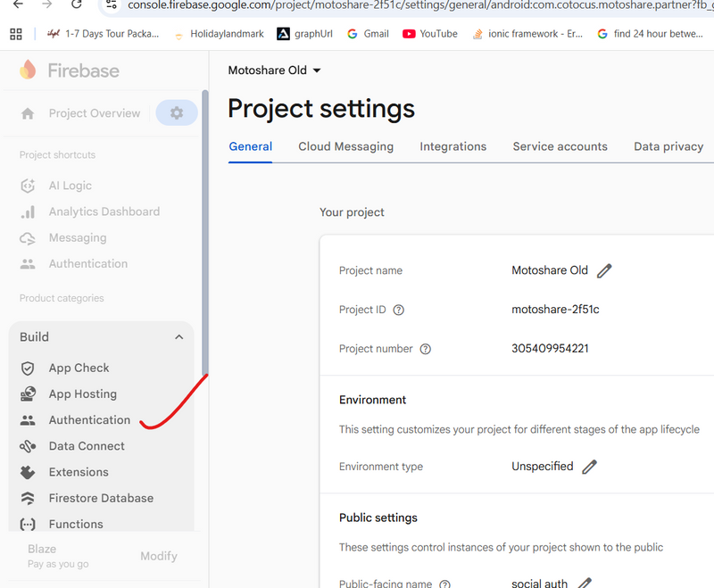Click the sidebar vertical scrollbar

[x=205, y=232]
